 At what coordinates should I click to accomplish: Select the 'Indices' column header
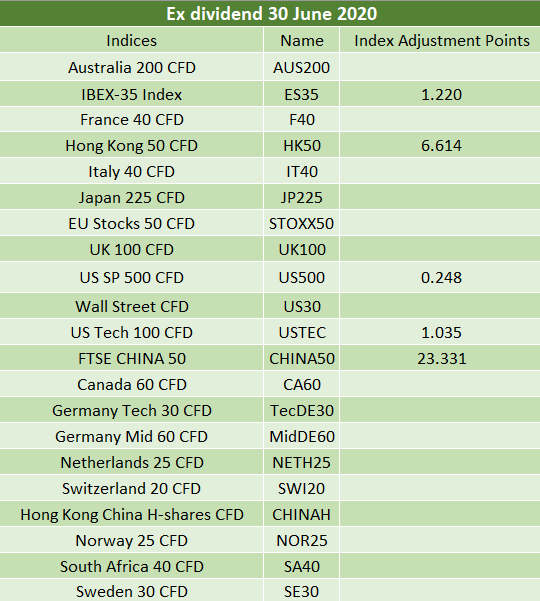[x=131, y=40]
